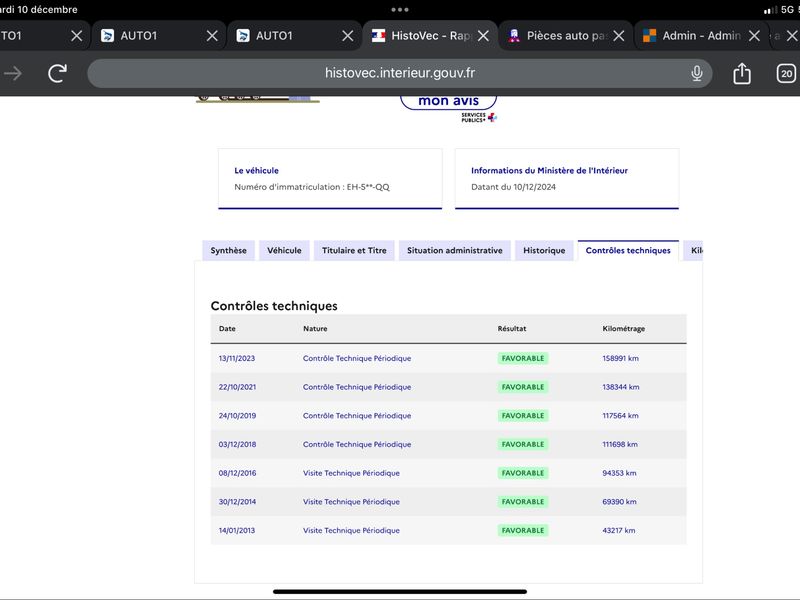Click the Kilométrage column header
This screenshot has height=600, width=800.
tap(623, 329)
